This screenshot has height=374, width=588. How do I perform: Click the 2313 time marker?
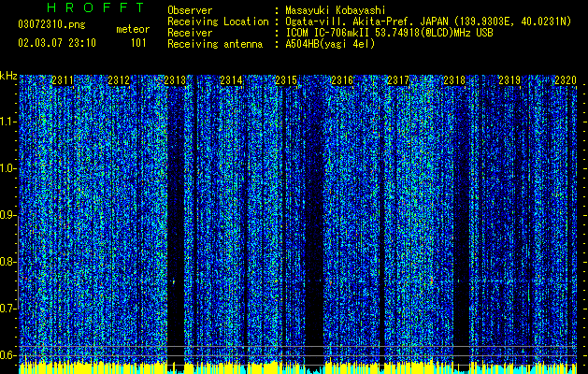click(175, 80)
